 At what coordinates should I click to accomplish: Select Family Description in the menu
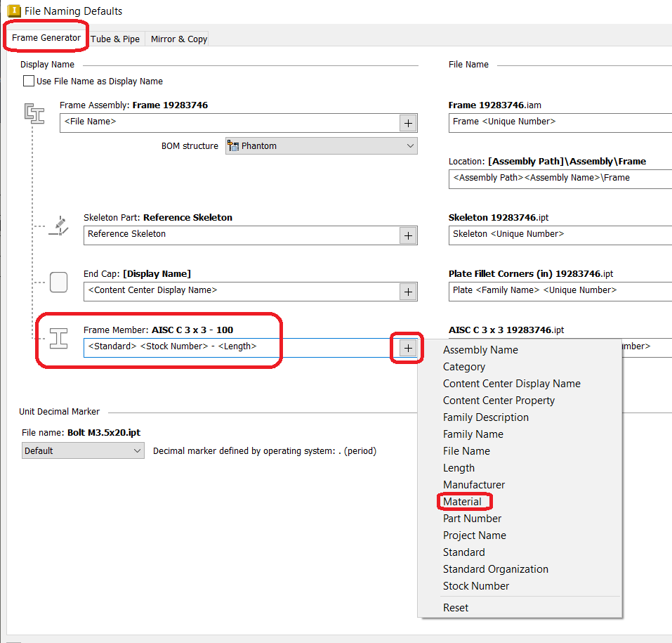[486, 417]
